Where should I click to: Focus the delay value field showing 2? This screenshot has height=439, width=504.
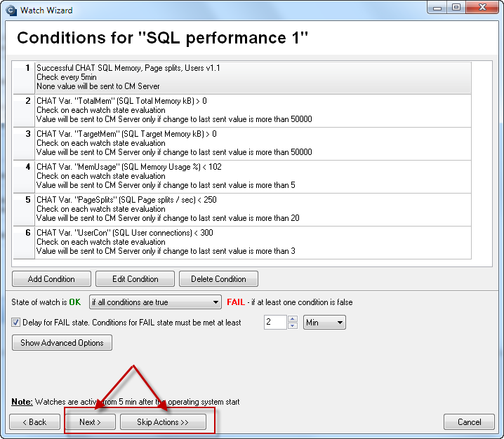(275, 322)
